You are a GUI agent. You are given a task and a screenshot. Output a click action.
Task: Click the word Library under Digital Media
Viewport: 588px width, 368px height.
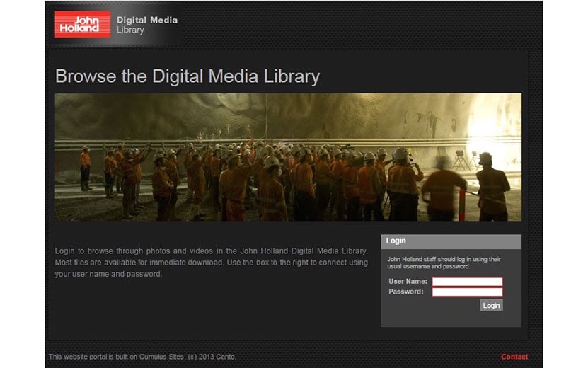point(130,30)
